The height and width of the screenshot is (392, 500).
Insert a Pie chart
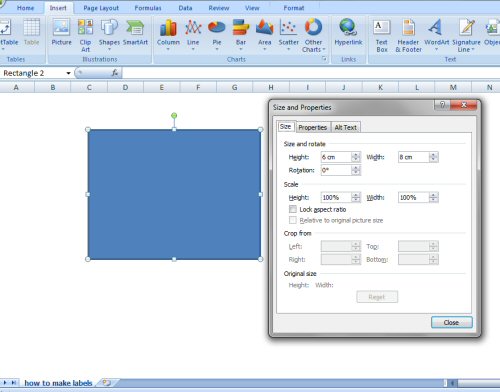[217, 34]
